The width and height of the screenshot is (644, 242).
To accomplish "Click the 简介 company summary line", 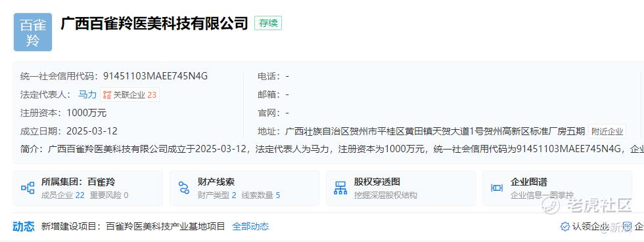I will coord(332,149).
